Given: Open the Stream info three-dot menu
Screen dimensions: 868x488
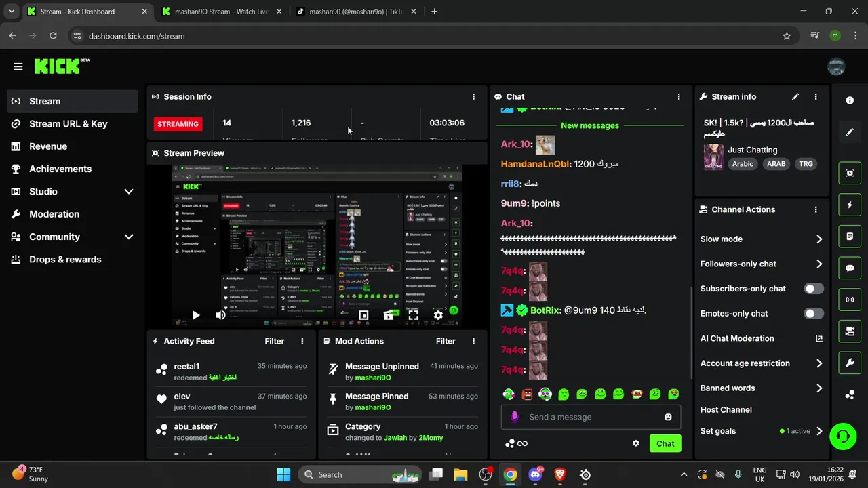Looking at the screenshot, I should [816, 97].
